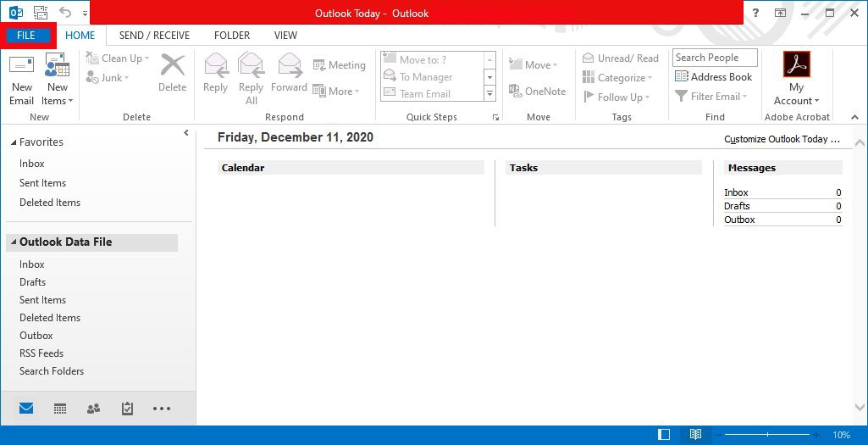Click Customize Outlook Today link
Viewport: 868px width, 445px height.
782,140
